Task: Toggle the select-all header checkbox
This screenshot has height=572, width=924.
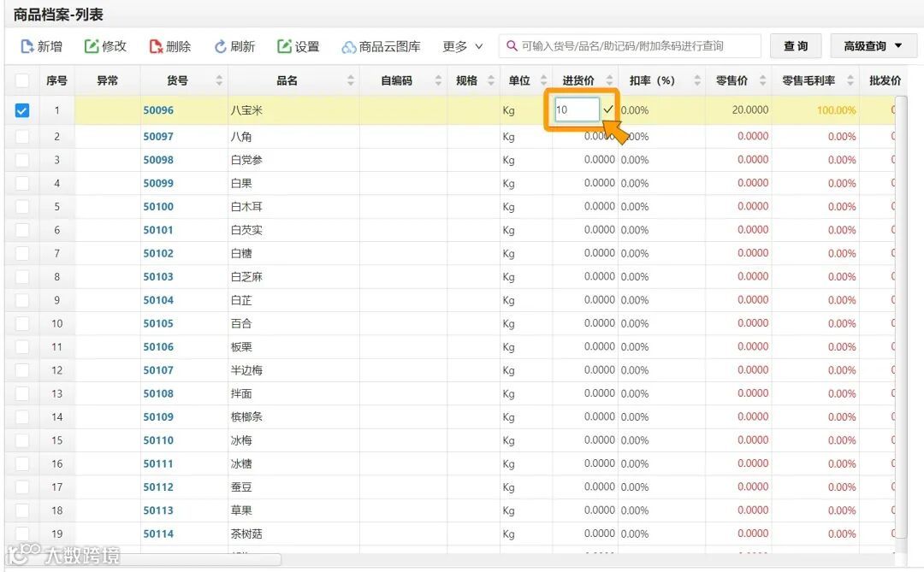Action: [x=21, y=80]
